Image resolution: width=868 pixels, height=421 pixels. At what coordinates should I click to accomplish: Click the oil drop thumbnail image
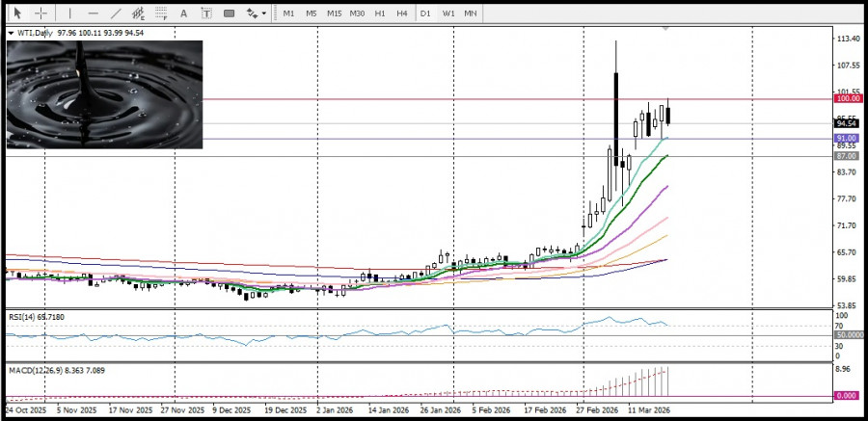(104, 94)
